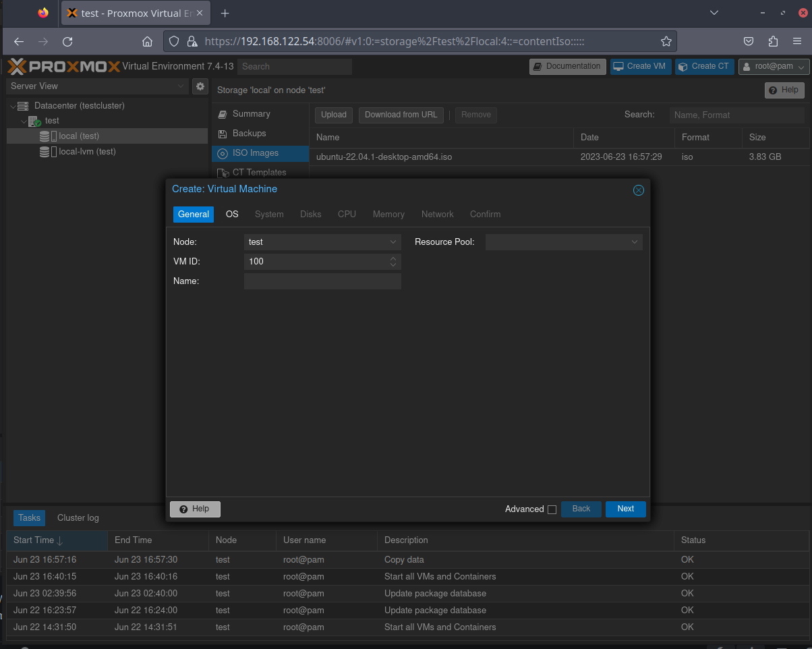The width and height of the screenshot is (812, 649).
Task: Click the CT Templates cube icon
Action: 223,173
